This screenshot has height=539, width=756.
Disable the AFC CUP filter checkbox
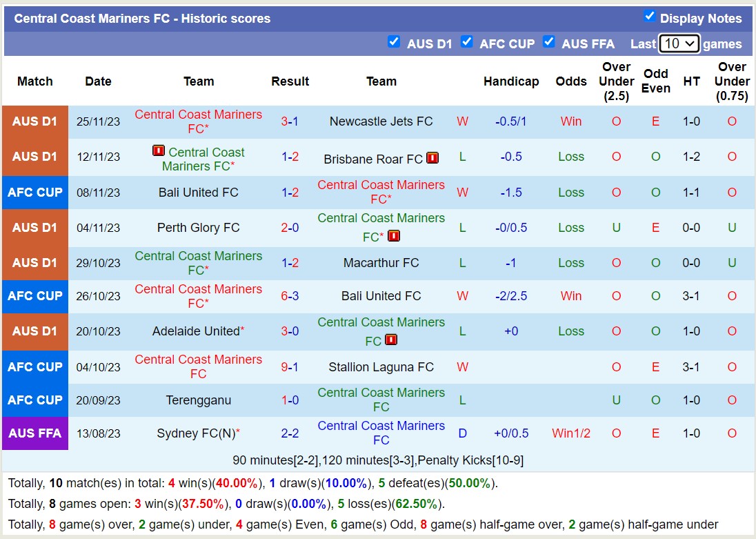[x=467, y=41]
